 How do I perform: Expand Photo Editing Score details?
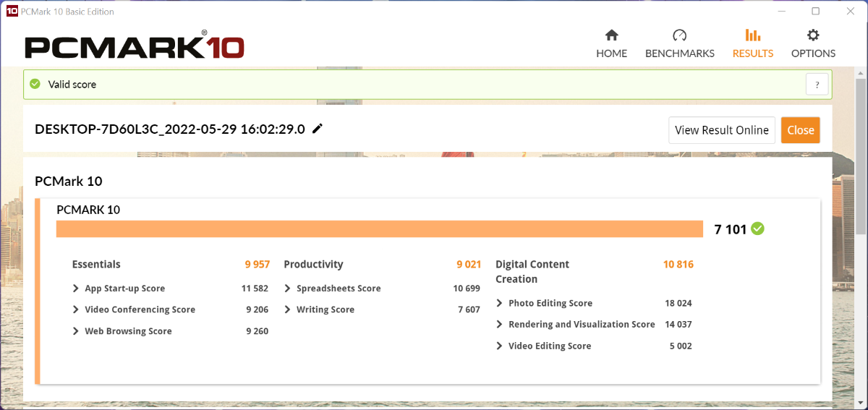500,304
